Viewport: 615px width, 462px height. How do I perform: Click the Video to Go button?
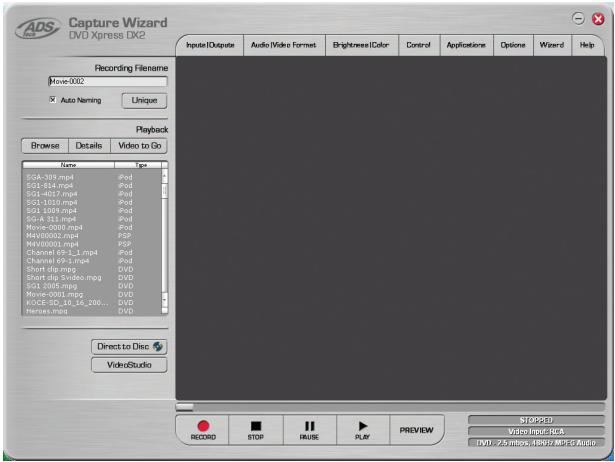[x=140, y=146]
